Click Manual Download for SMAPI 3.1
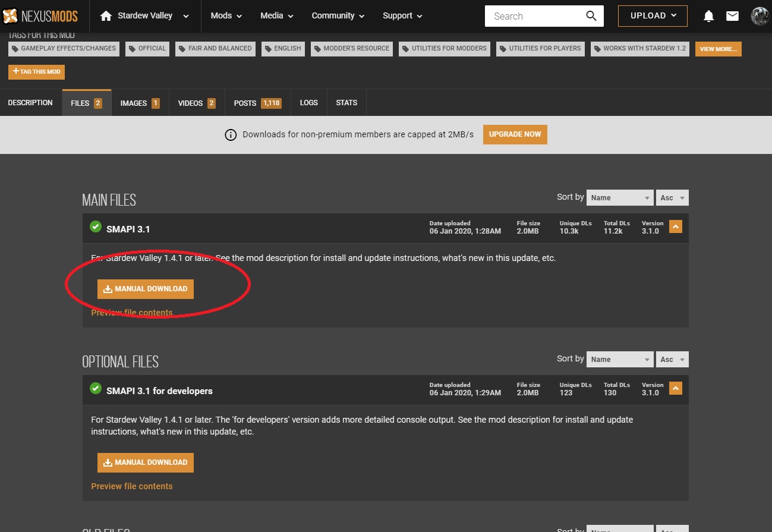 point(146,289)
